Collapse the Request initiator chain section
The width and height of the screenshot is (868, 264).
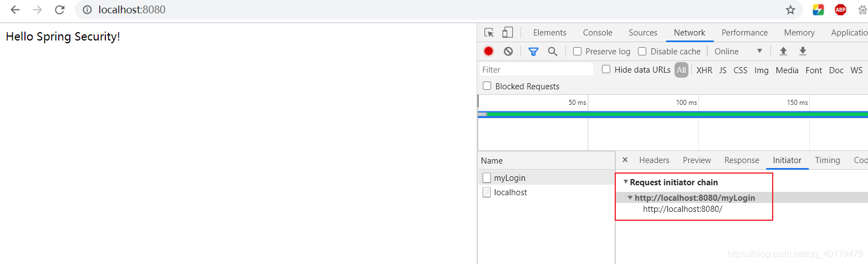(x=626, y=182)
